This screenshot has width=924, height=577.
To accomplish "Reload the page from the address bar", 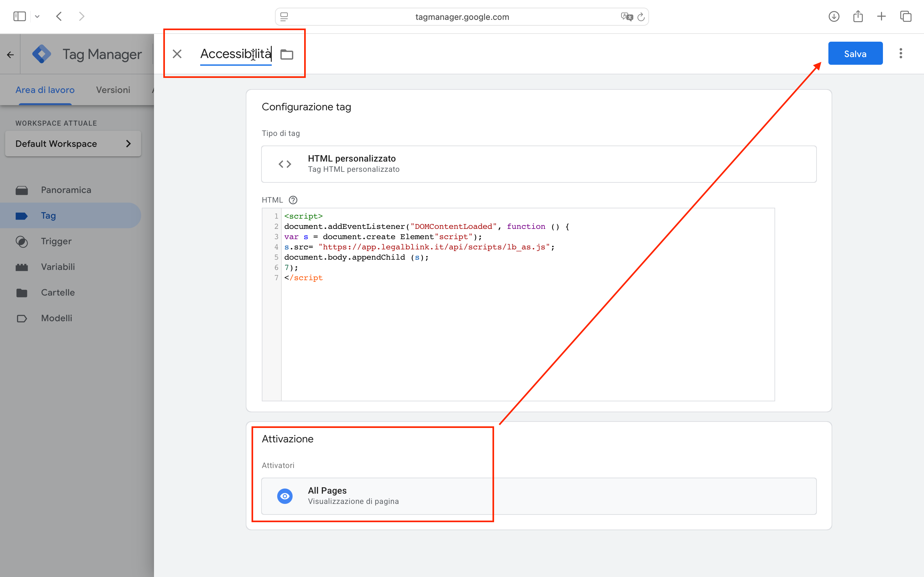I will click(x=641, y=17).
